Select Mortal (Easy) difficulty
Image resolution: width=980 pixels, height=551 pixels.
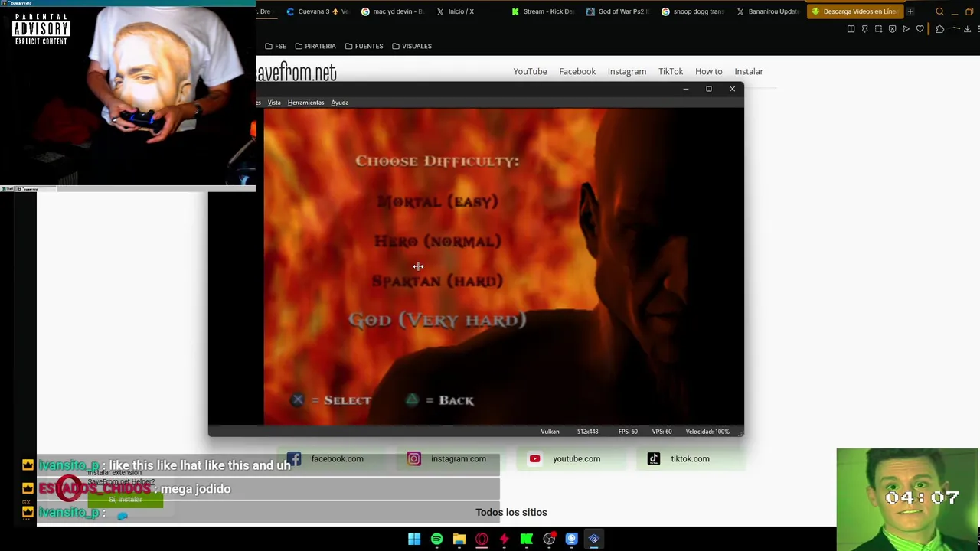438,201
